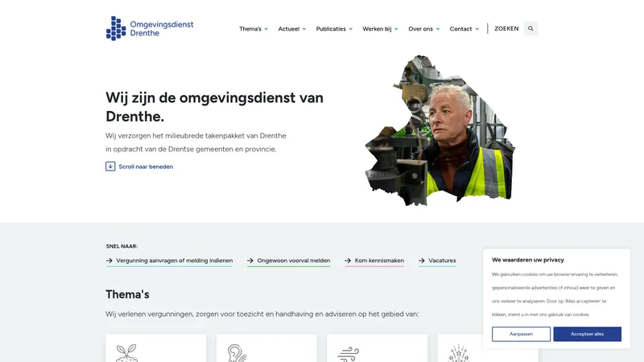Click the search magnifier icon
This screenshot has height=362, width=644.
[x=530, y=28]
